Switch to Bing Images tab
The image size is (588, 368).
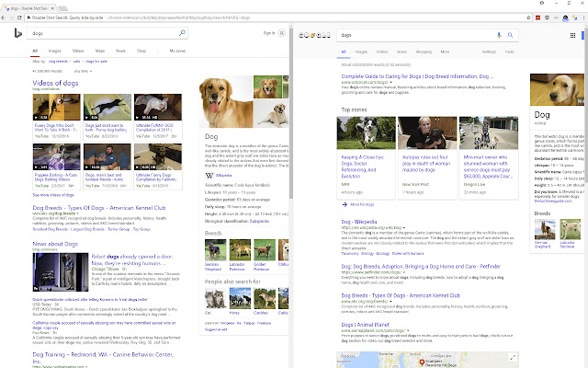[54, 51]
